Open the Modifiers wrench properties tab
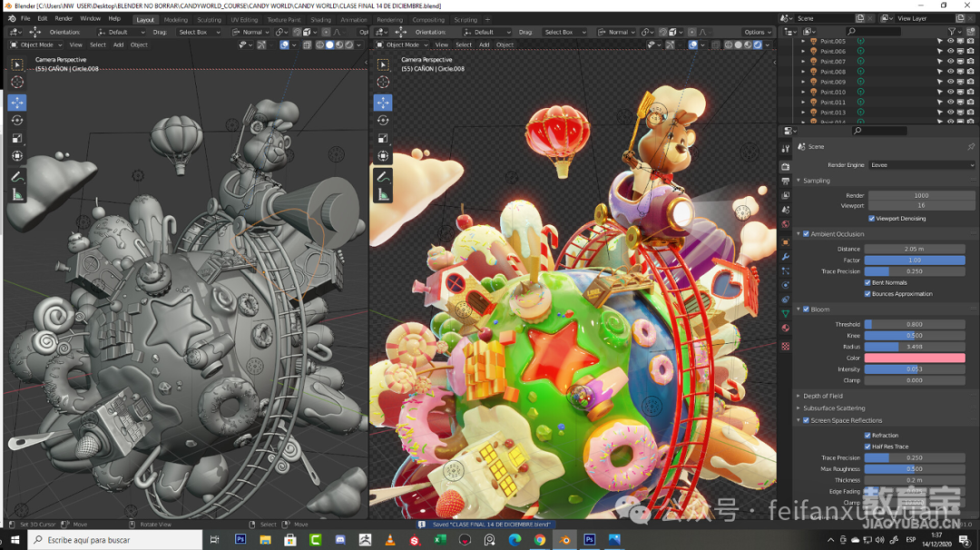The height and width of the screenshot is (550, 980). pyautogui.click(x=786, y=257)
